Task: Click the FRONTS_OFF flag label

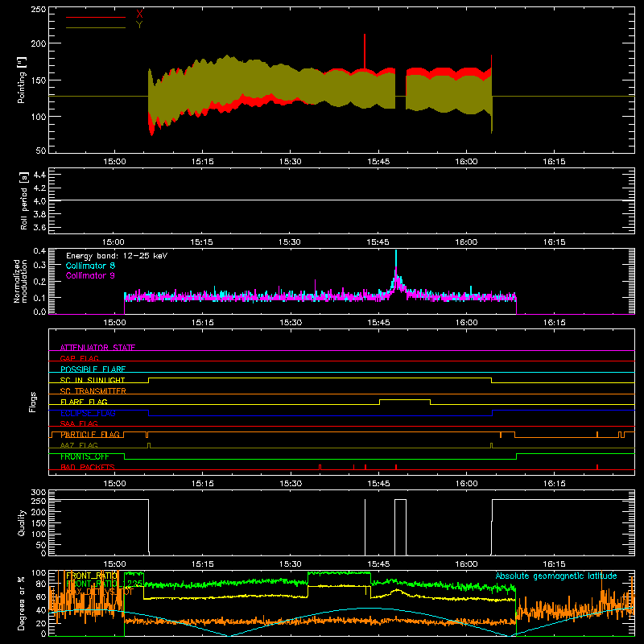Action: [x=85, y=456]
